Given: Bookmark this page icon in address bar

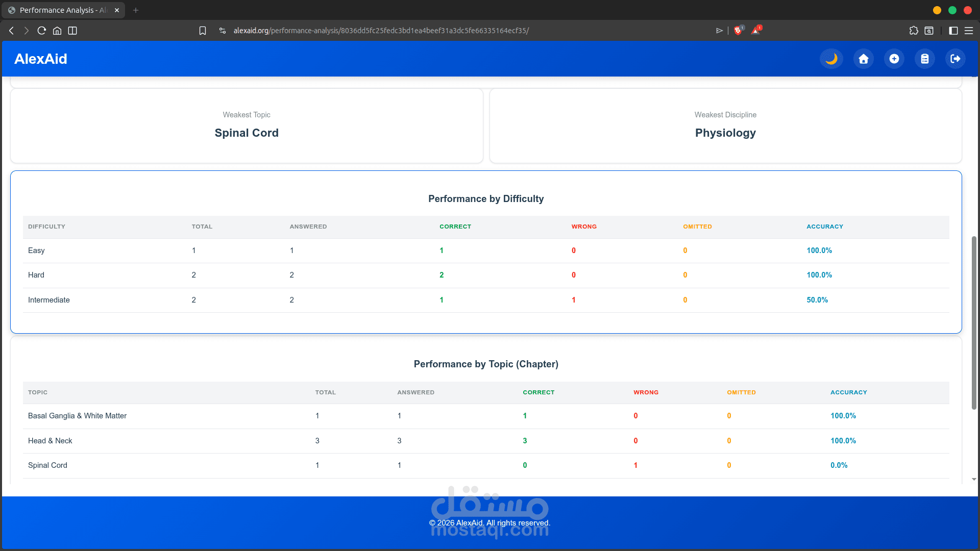Looking at the screenshot, I should coord(203,31).
